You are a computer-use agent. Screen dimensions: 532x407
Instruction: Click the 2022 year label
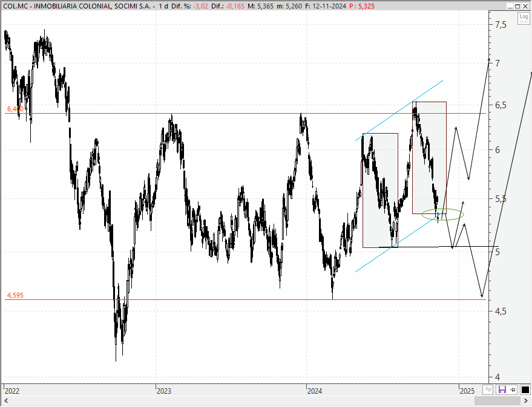[12, 391]
